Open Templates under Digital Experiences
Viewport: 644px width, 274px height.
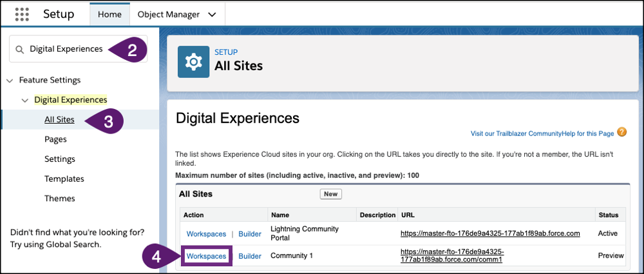pyautogui.click(x=64, y=179)
